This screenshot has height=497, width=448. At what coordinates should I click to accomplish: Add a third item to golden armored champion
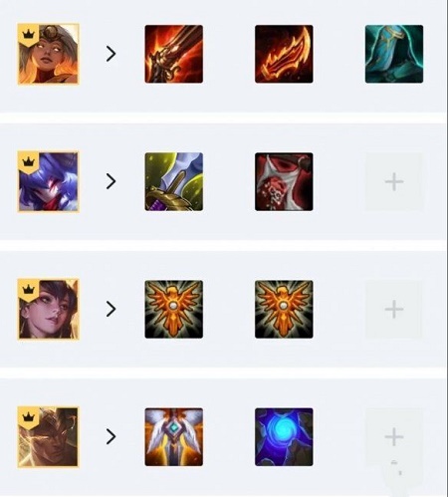[x=394, y=437]
